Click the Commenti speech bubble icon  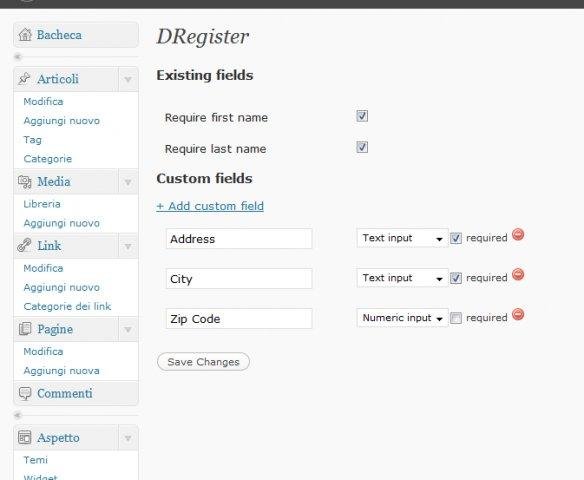coord(25,393)
